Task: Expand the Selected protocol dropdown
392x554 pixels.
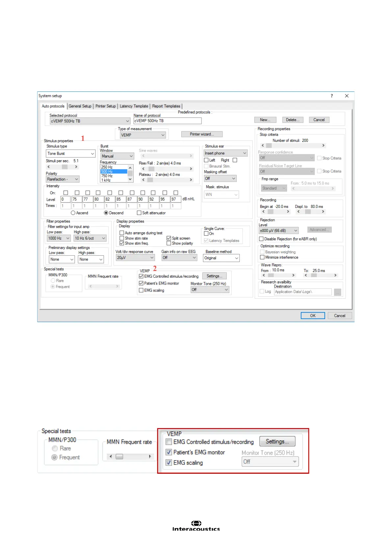Action: (90, 121)
